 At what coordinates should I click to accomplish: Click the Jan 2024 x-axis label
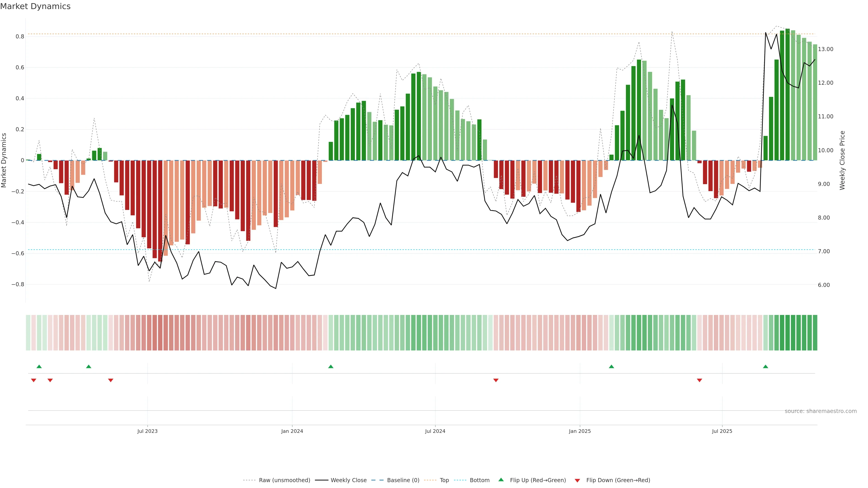[x=292, y=431]
